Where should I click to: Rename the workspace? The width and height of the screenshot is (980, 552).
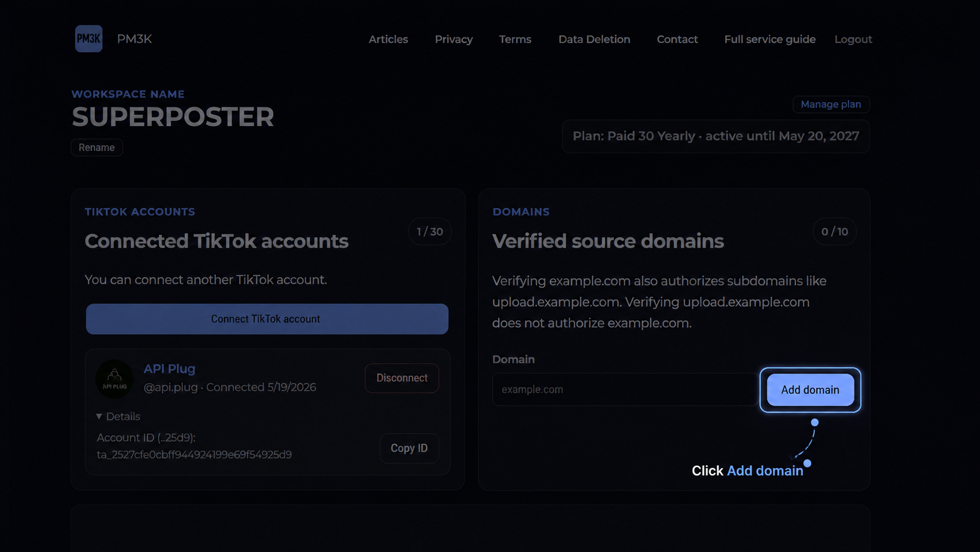coord(97,147)
